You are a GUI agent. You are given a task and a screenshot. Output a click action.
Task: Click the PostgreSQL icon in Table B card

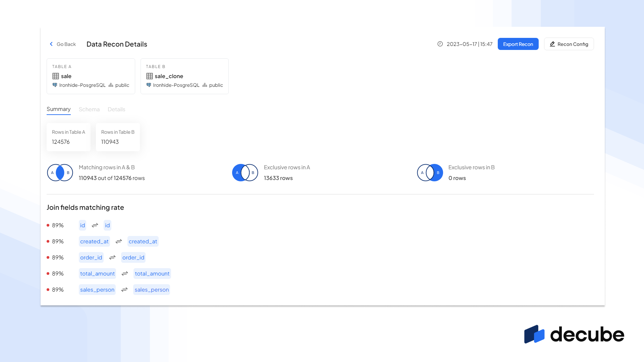[x=149, y=85]
